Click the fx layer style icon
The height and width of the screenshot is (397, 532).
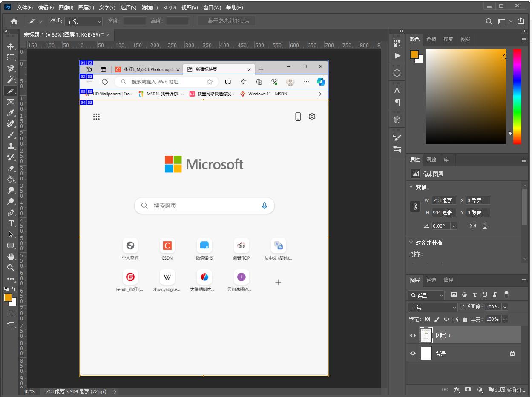point(457,389)
